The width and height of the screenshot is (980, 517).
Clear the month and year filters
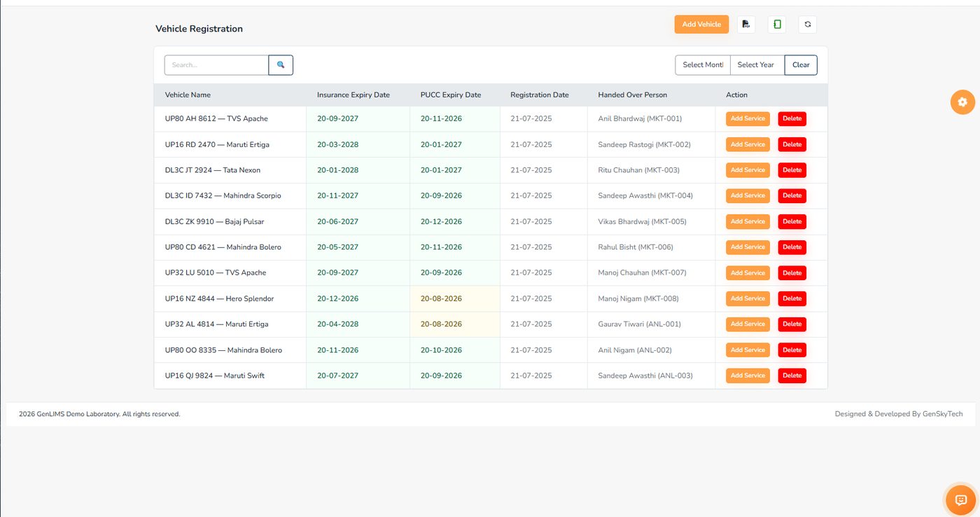pos(801,65)
